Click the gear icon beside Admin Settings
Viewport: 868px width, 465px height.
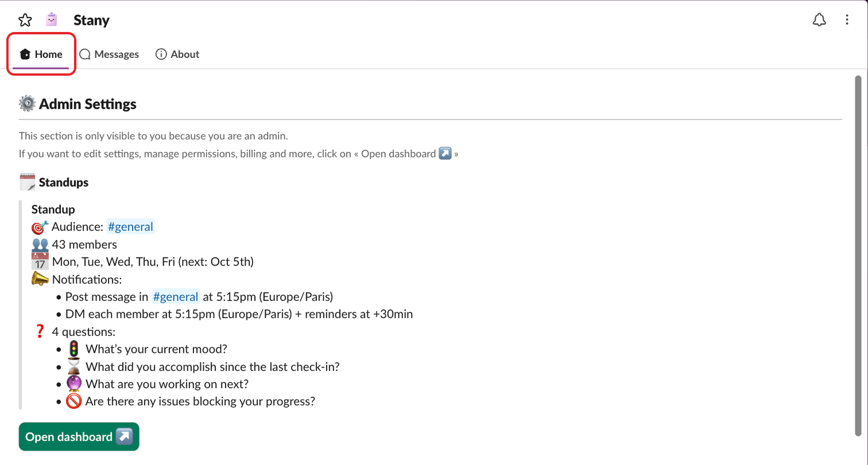pos(27,104)
